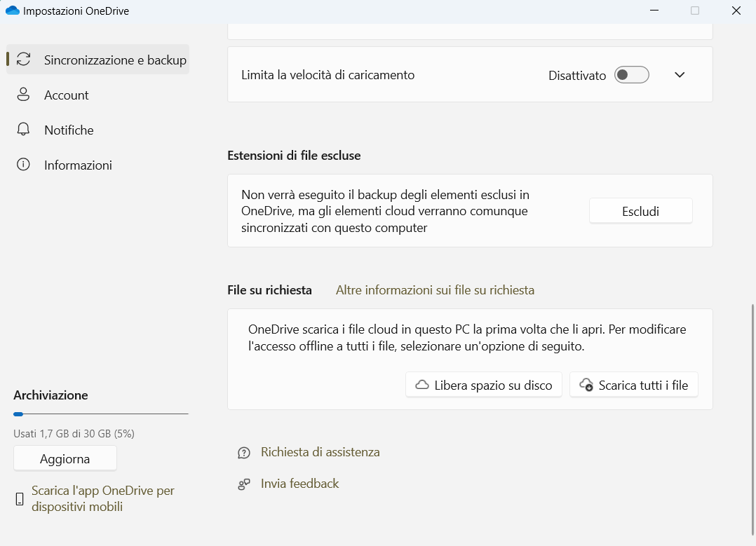756x546 pixels.
Task: Click the Account person icon
Action: (x=23, y=95)
